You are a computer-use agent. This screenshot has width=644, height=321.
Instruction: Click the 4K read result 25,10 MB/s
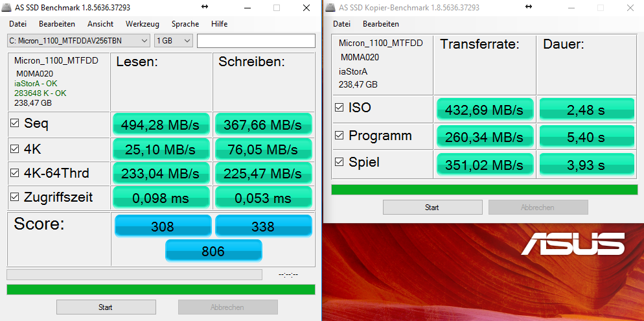click(161, 149)
